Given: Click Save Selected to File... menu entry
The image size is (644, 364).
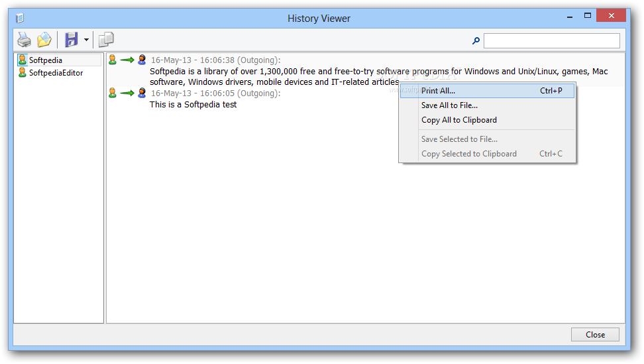Looking at the screenshot, I should (487, 139).
